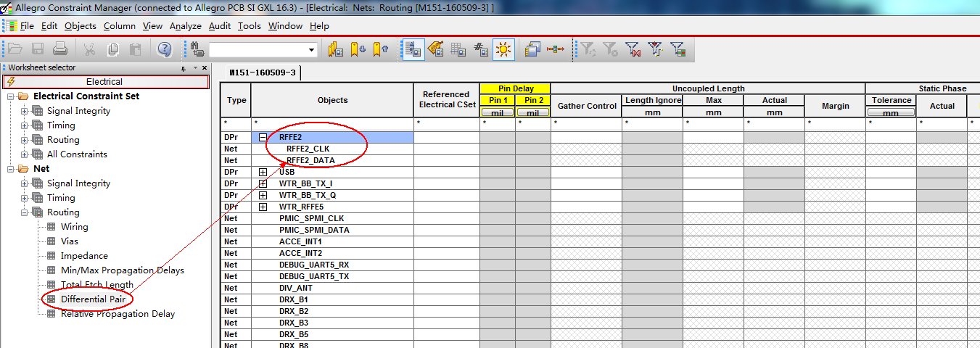Click the Objects column filter cell
The width and height of the screenshot is (980, 348).
point(332,124)
